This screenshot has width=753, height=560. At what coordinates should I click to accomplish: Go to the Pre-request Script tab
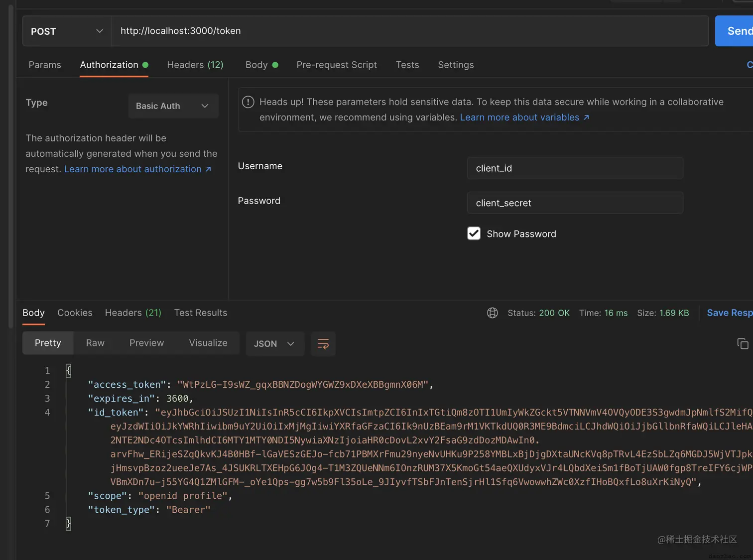click(337, 65)
